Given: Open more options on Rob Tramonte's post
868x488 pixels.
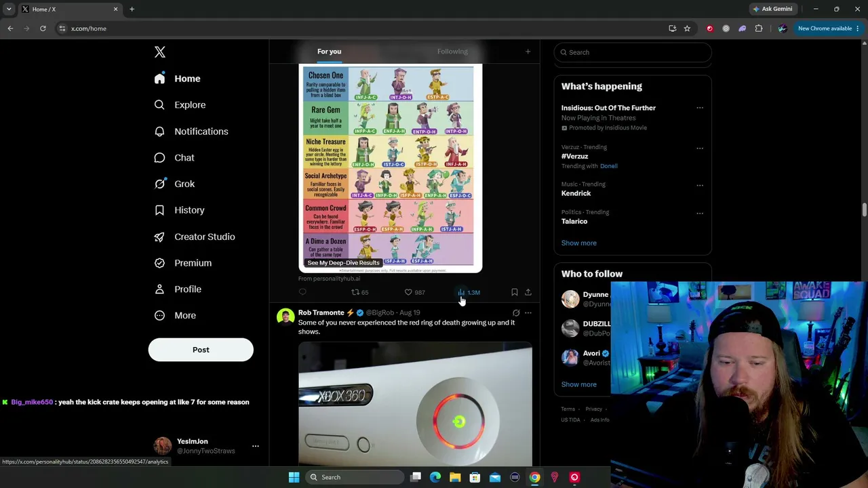Looking at the screenshot, I should 528,313.
